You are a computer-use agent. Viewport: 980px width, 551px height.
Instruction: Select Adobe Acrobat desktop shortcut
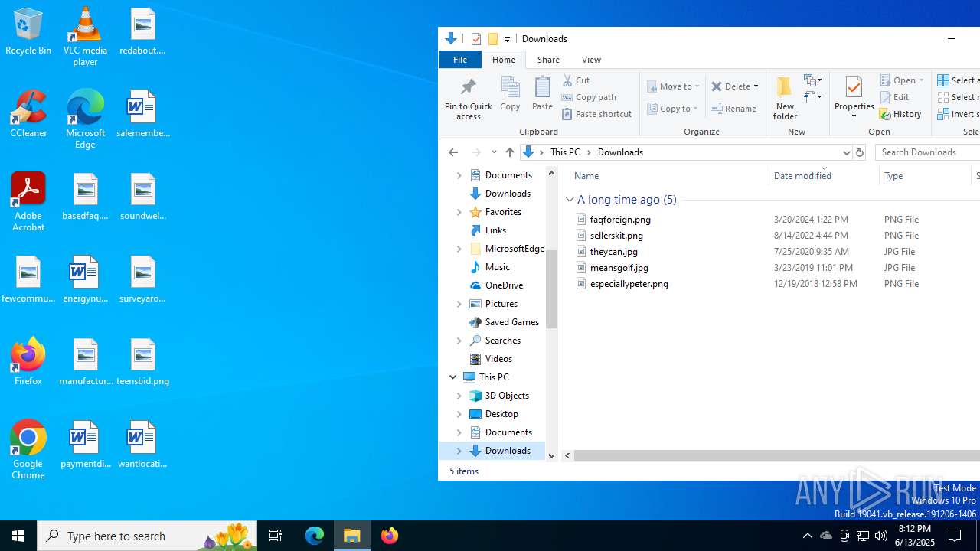(x=28, y=202)
